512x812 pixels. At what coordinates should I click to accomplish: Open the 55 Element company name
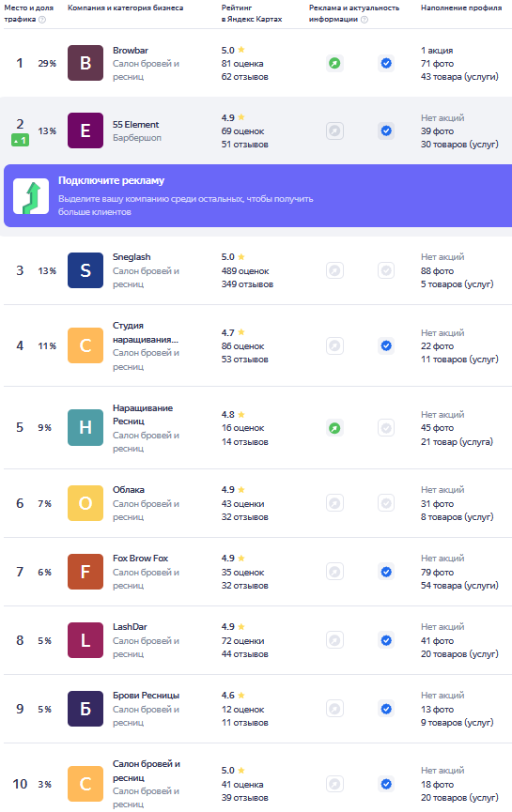[x=136, y=124]
